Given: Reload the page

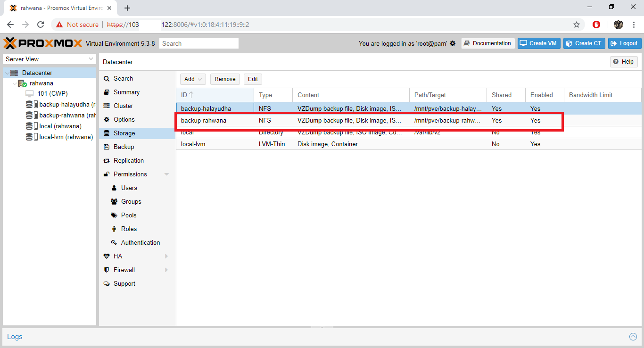Looking at the screenshot, I should 41,25.
